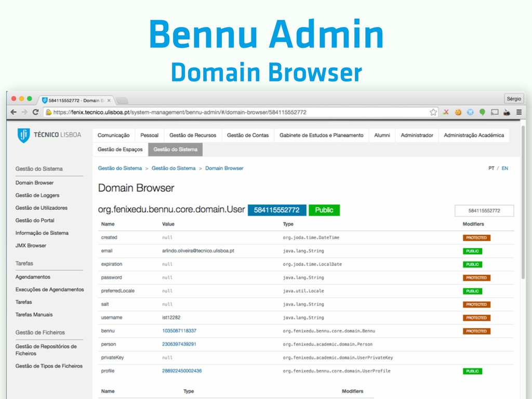Click the green Public badge
The height and width of the screenshot is (399, 532).
[324, 210]
